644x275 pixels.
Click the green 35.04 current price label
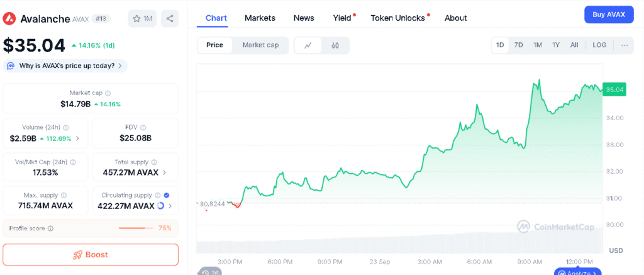(614, 89)
